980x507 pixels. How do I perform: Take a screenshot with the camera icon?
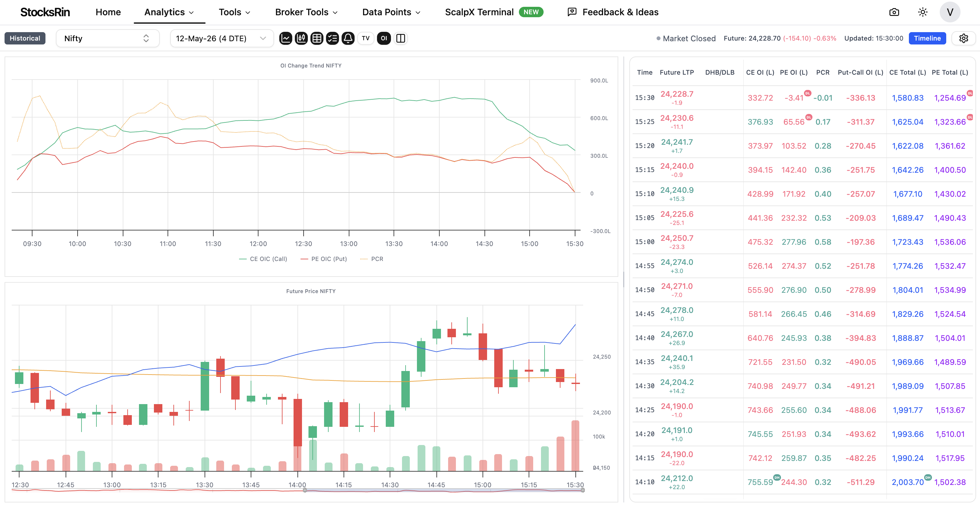[894, 12]
